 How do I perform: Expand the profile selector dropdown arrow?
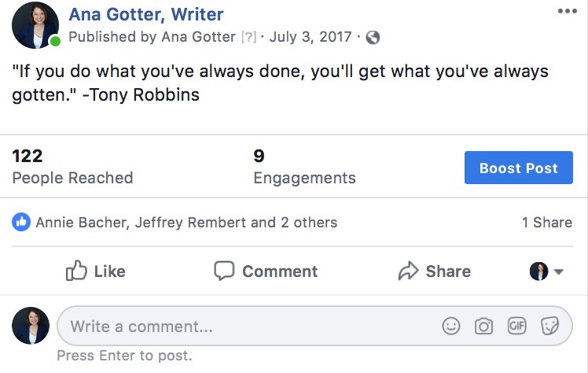[559, 272]
